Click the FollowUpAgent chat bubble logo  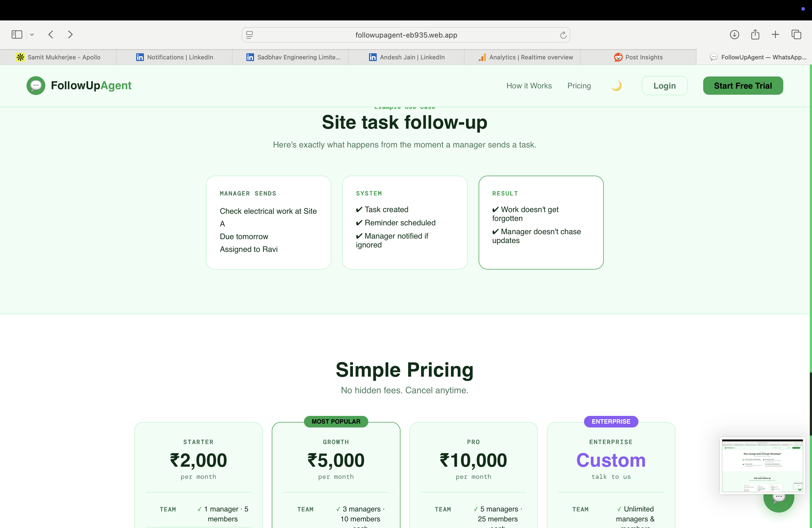(36, 86)
